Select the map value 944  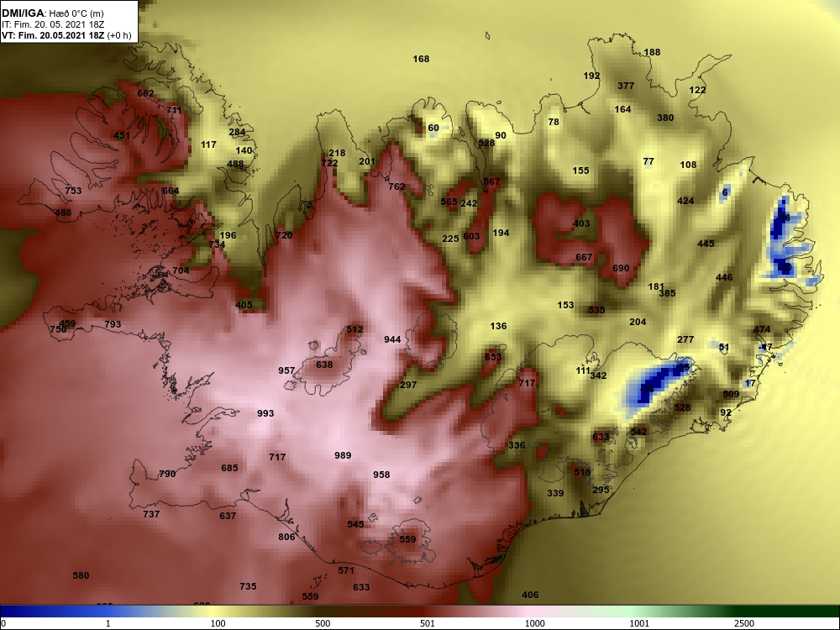pos(392,339)
